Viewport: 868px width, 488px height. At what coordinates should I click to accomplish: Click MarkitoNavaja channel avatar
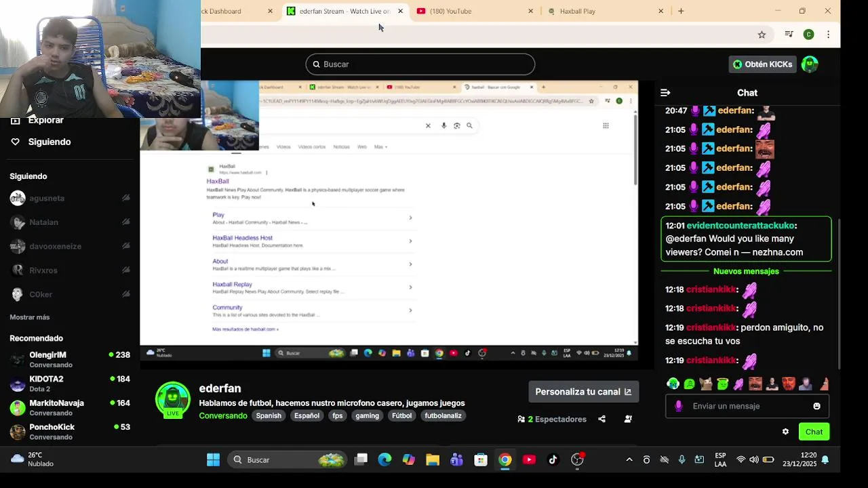(18, 408)
